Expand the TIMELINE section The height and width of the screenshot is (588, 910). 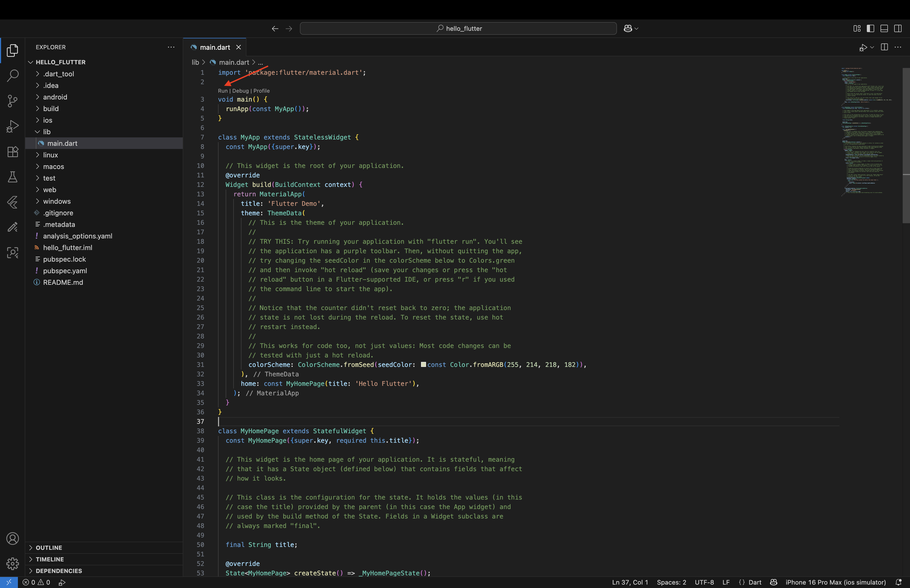104,559
